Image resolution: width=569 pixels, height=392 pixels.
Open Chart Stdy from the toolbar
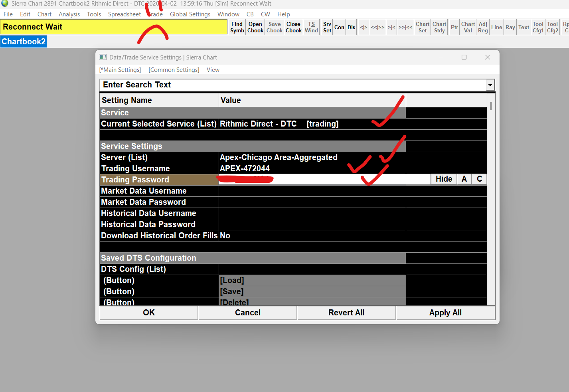(x=439, y=27)
